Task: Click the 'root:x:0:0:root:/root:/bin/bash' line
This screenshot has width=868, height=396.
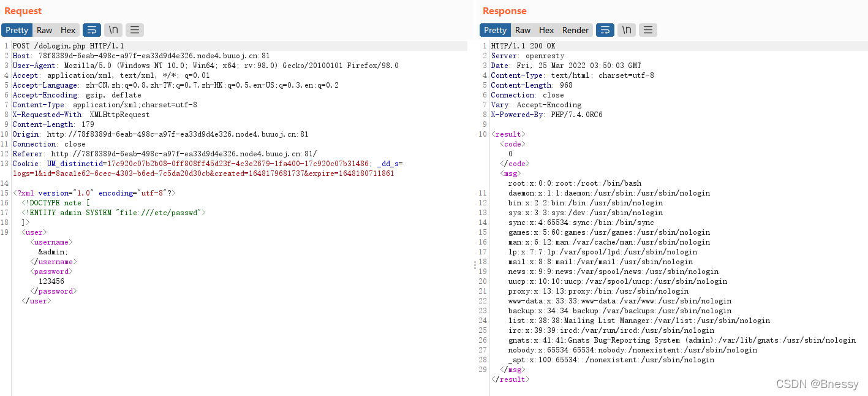Action: coord(575,183)
